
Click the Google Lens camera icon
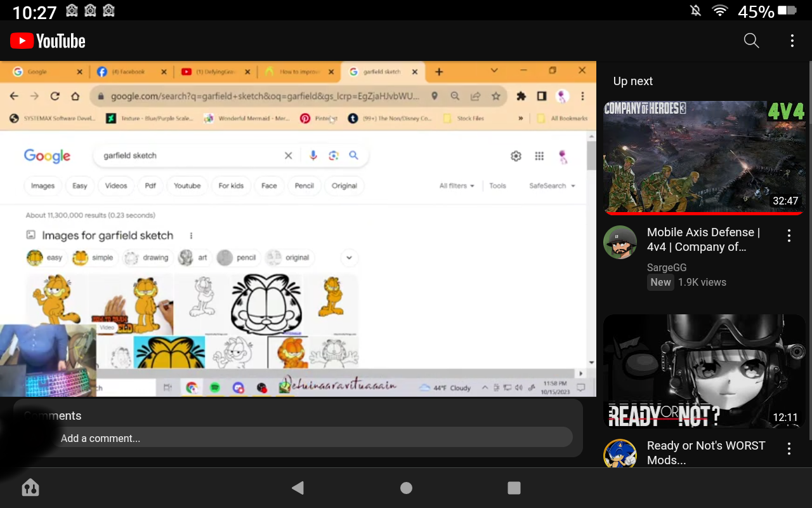click(x=333, y=156)
